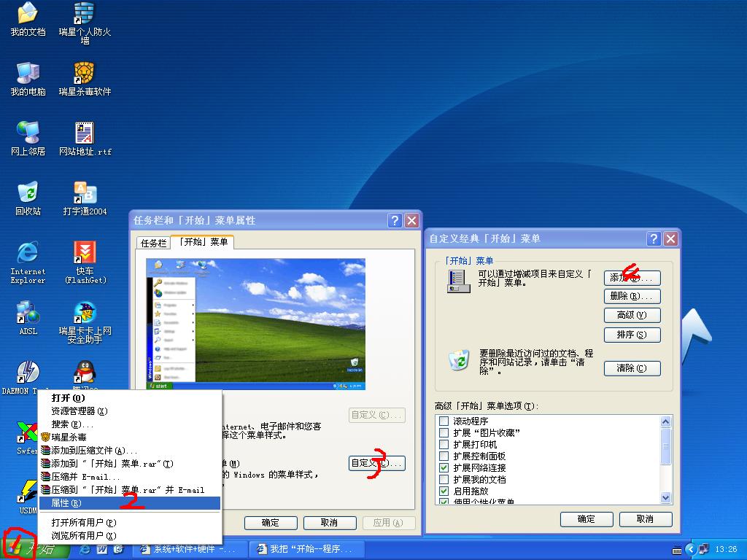
Task: Click 确定 in the 自定义经典 dialog
Action: (x=587, y=519)
